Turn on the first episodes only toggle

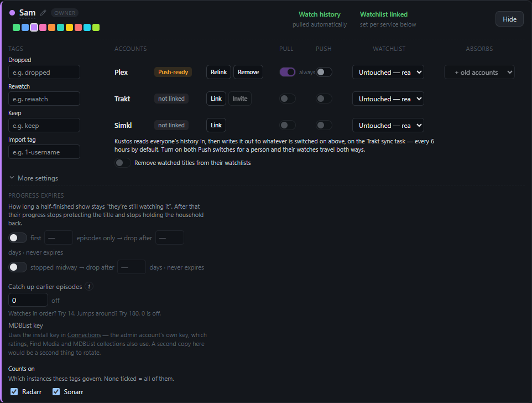[18, 238]
